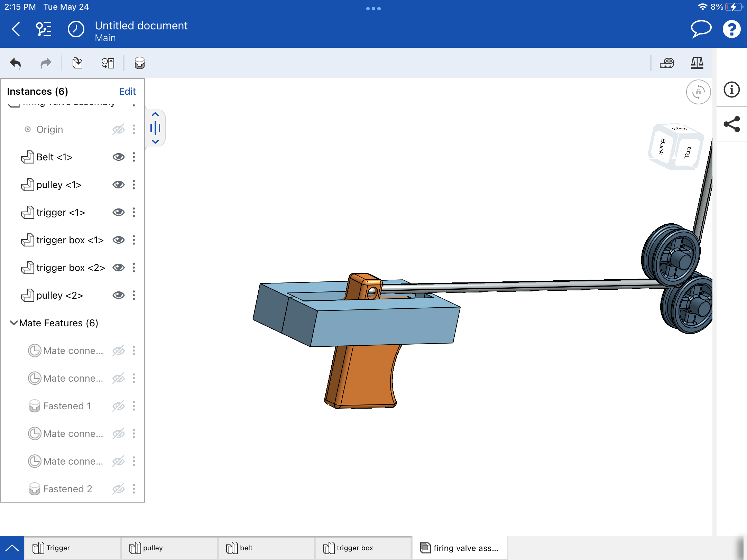The image size is (747, 560).
Task: Tap the back arrow in header
Action: click(x=16, y=29)
